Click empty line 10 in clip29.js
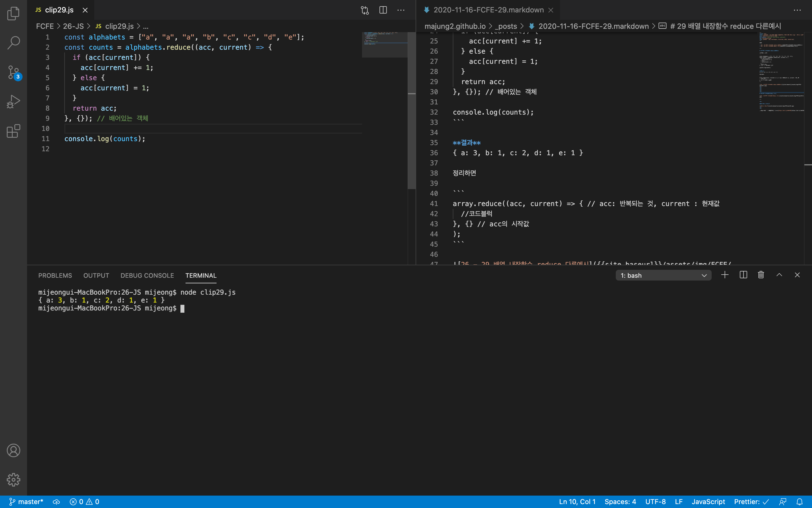This screenshot has width=812, height=508. click(213, 129)
